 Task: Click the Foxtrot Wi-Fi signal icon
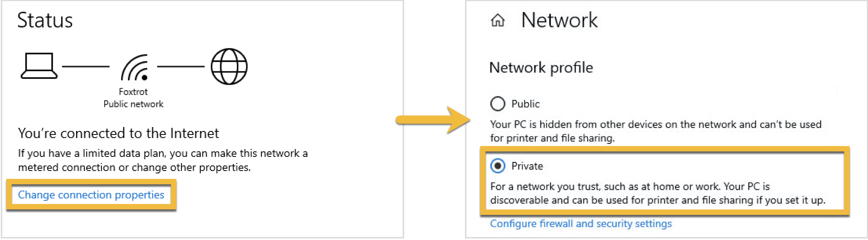click(x=135, y=67)
